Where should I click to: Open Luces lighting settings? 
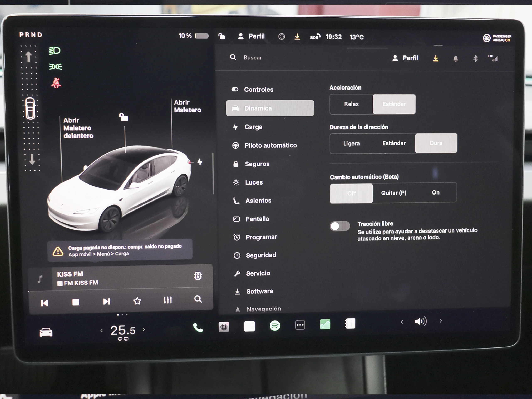click(x=254, y=182)
